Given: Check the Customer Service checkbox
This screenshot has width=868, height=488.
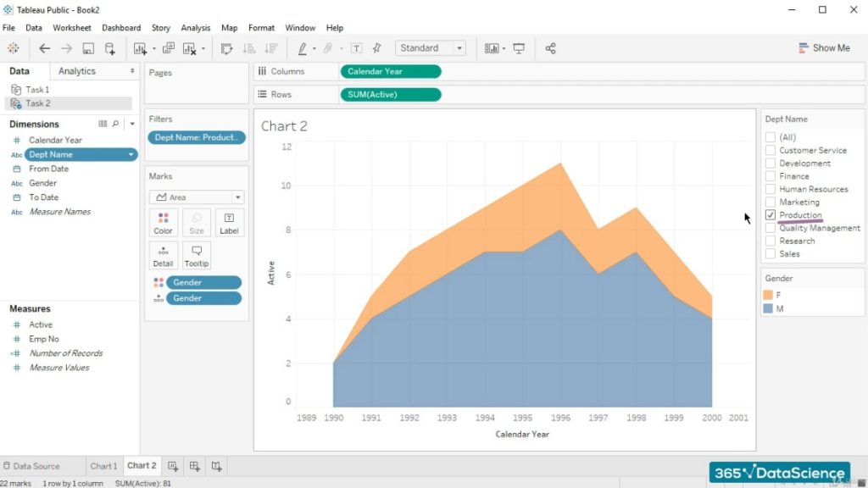Looking at the screenshot, I should 770,150.
